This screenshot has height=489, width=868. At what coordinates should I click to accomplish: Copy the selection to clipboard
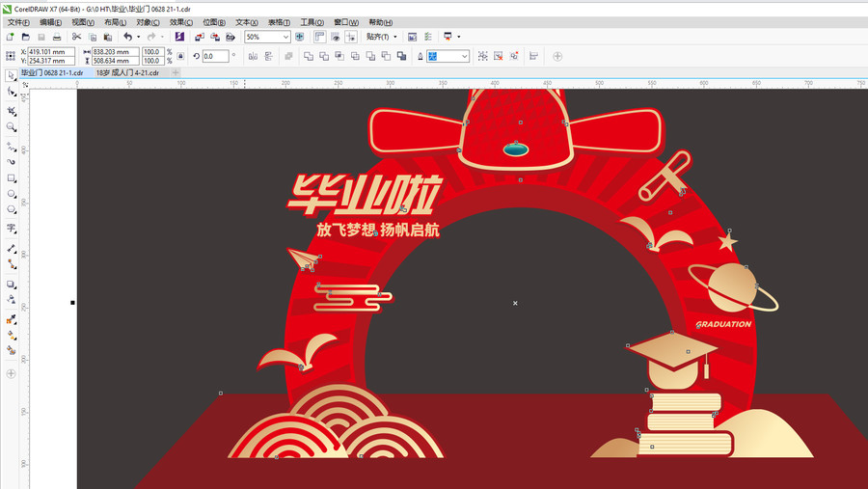point(93,37)
